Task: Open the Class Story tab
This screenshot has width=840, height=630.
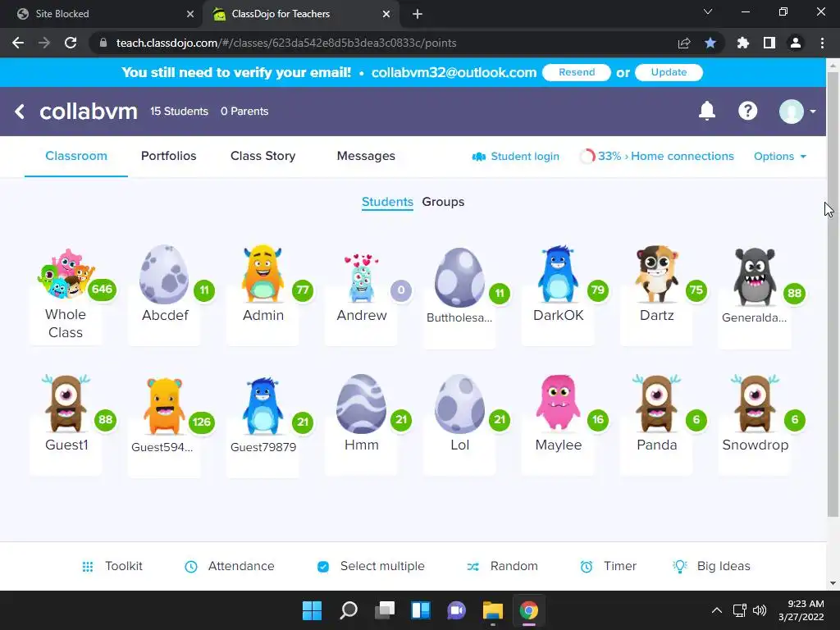Action: (262, 156)
